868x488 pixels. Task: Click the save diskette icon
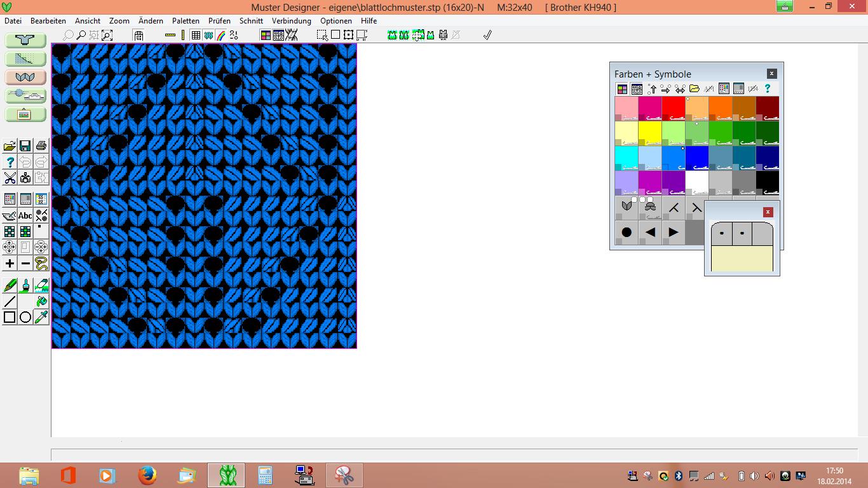tap(25, 146)
